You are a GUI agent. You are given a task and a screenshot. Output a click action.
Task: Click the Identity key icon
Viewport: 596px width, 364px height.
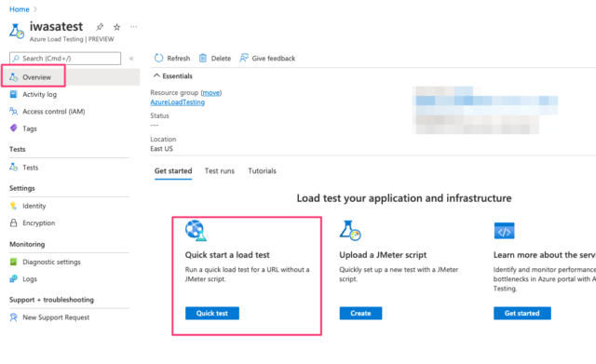[x=13, y=206]
